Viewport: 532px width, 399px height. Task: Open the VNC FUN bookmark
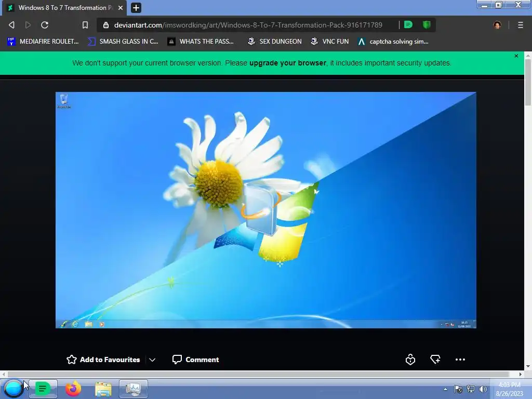point(330,42)
